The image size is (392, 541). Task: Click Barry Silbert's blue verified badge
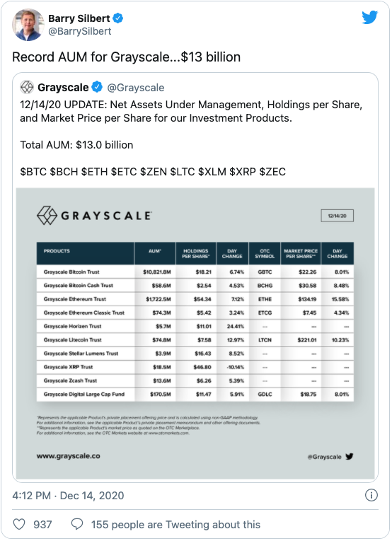pyautogui.click(x=118, y=18)
